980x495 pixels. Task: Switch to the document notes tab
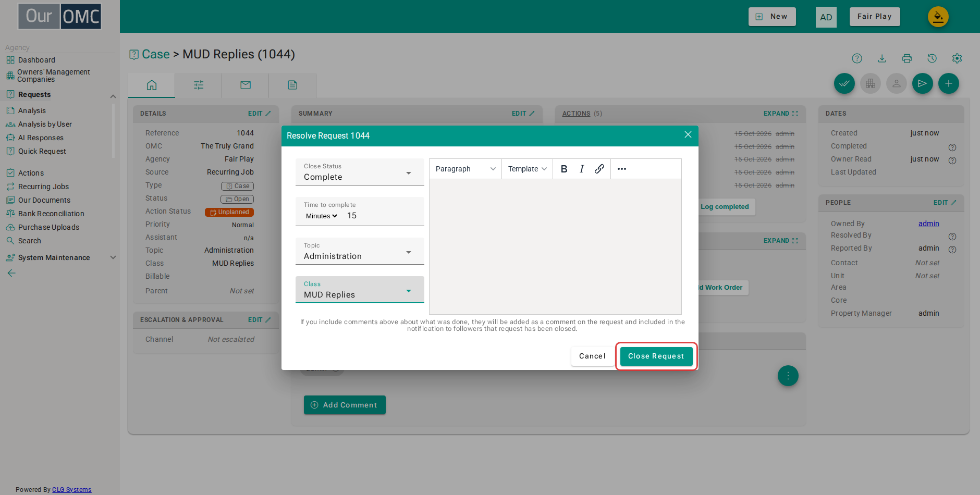click(x=292, y=85)
